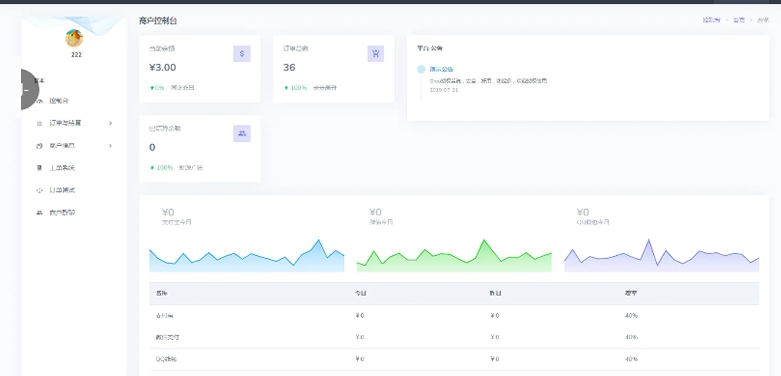Click the last breadcrumb item at top right
Image resolution: width=781 pixels, height=376 pixels.
[763, 20]
